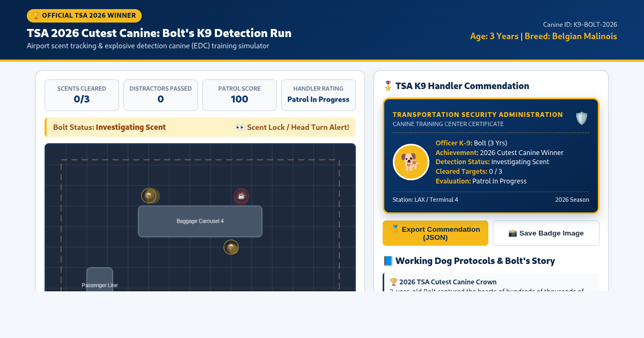The height and width of the screenshot is (338, 644).
Task: Click the package marker below Baggage Carousel 4
Action: tap(231, 247)
